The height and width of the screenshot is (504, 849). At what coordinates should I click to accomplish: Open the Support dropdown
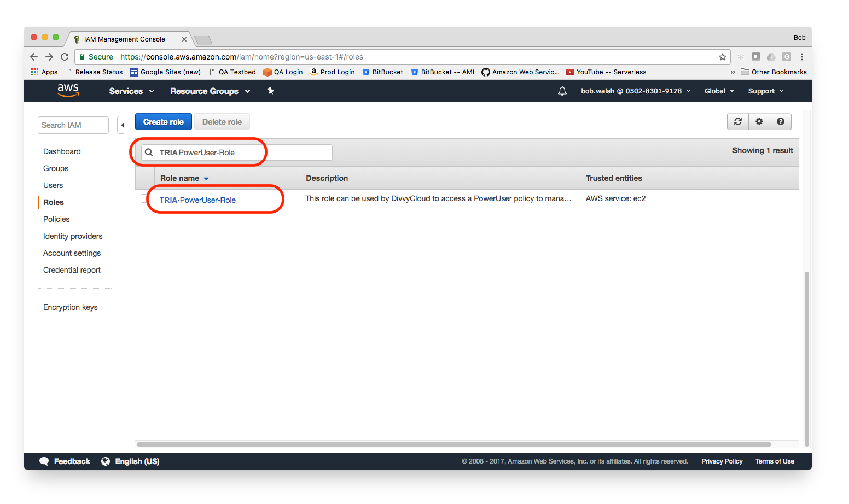tap(766, 91)
